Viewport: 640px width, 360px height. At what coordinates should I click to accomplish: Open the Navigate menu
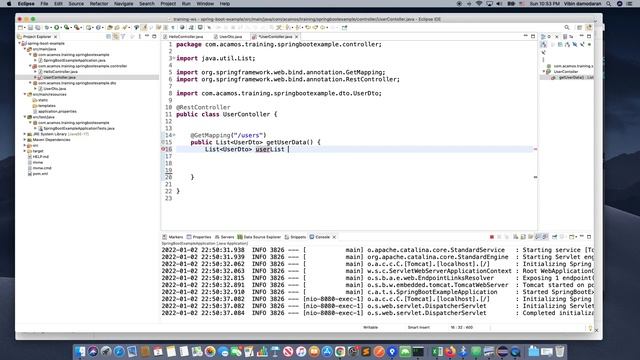coord(123,4)
